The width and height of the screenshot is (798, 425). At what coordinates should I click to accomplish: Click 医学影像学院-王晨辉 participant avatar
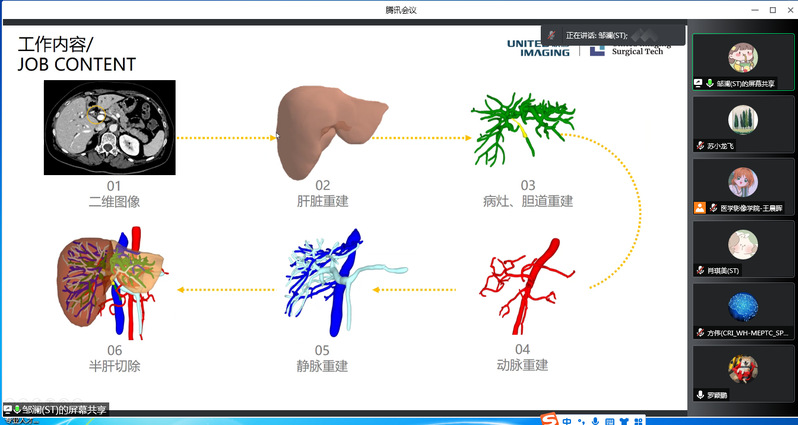point(742,181)
